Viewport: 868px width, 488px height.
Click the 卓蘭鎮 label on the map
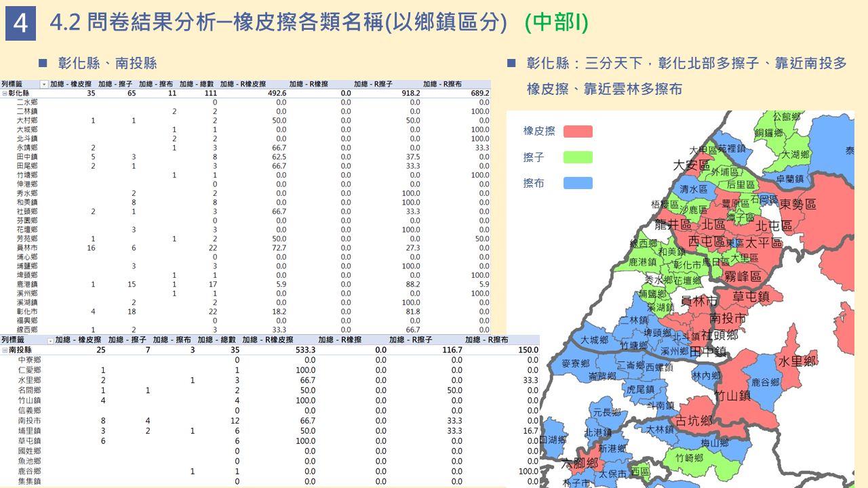tap(790, 179)
